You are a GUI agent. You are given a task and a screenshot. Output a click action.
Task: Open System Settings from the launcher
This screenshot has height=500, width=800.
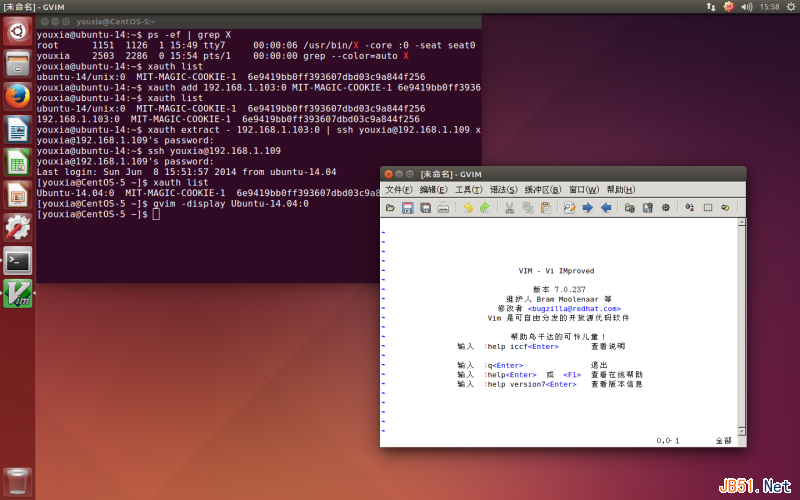pos(18,228)
